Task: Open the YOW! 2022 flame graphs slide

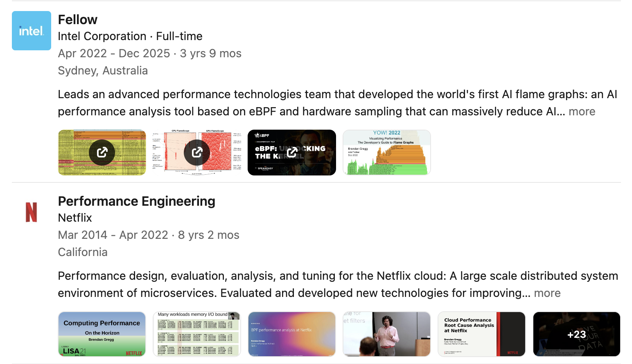Action: [x=386, y=153]
